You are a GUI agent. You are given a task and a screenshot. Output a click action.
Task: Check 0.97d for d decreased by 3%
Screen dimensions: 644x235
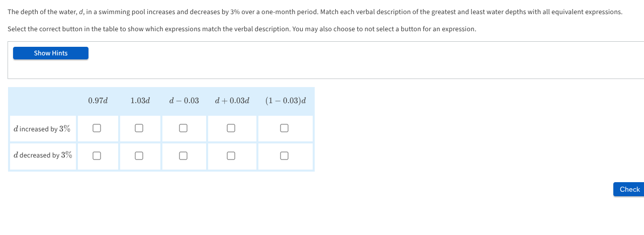(97, 155)
